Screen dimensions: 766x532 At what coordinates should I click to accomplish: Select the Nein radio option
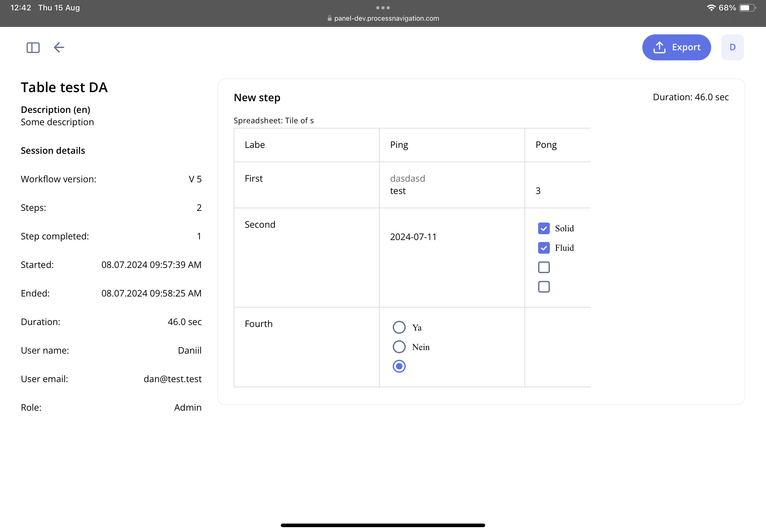point(399,347)
